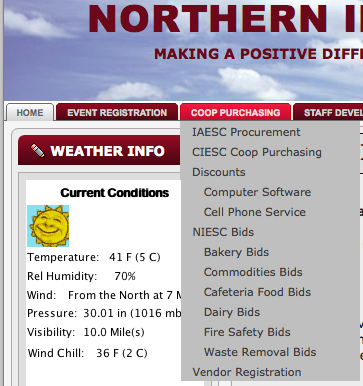363x386 pixels.
Task: Open Cafeteria Food Bids
Action: pos(257,292)
